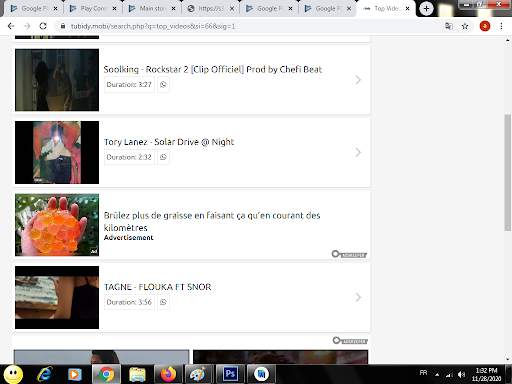Open the taskbar app right of Photoshop
512x384 pixels.
tap(261, 374)
